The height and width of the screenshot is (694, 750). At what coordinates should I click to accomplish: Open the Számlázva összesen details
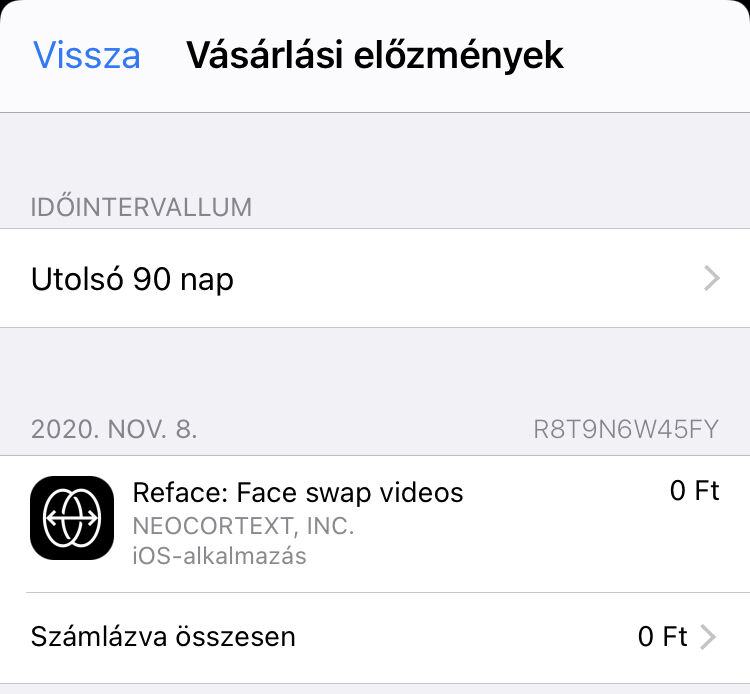click(x=163, y=636)
